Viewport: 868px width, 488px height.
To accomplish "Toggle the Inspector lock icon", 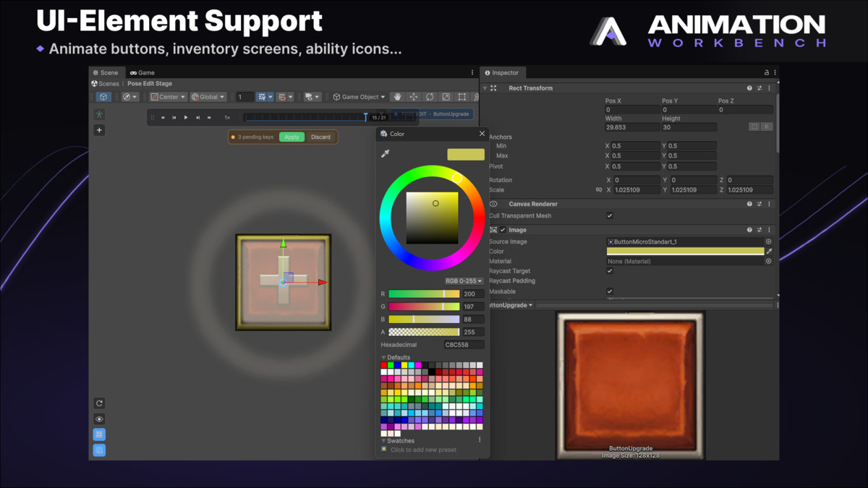I will [x=766, y=72].
